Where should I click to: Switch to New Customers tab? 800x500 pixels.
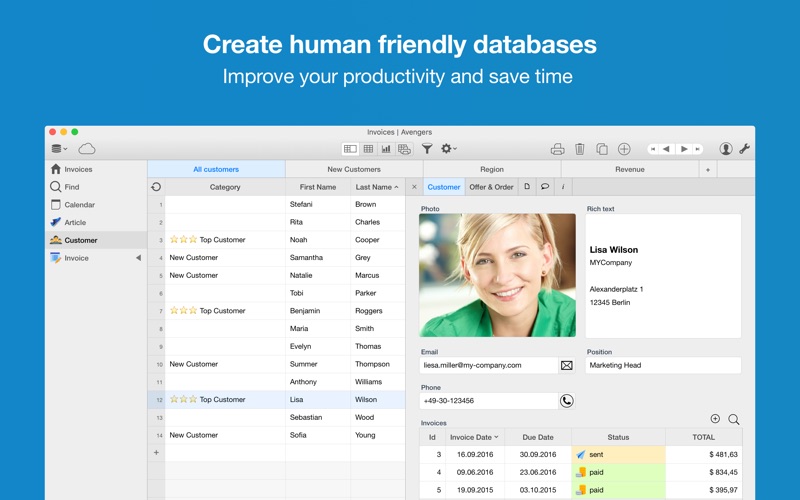click(354, 169)
